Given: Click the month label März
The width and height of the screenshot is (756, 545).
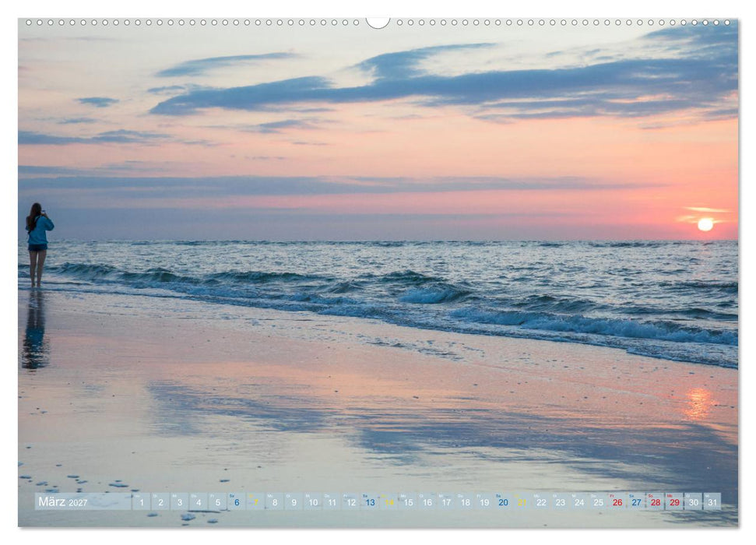Looking at the screenshot, I should [x=51, y=501].
